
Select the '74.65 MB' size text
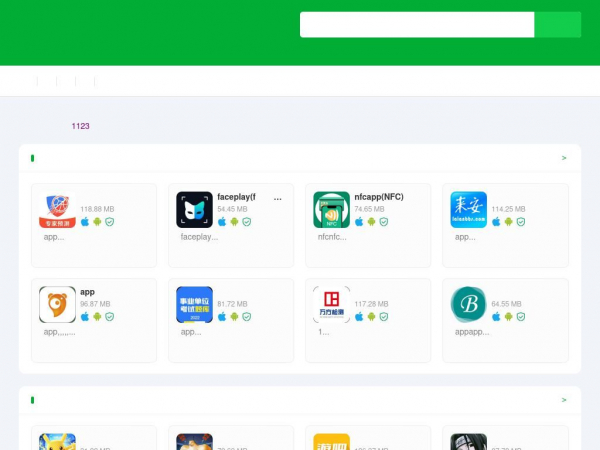369,209
